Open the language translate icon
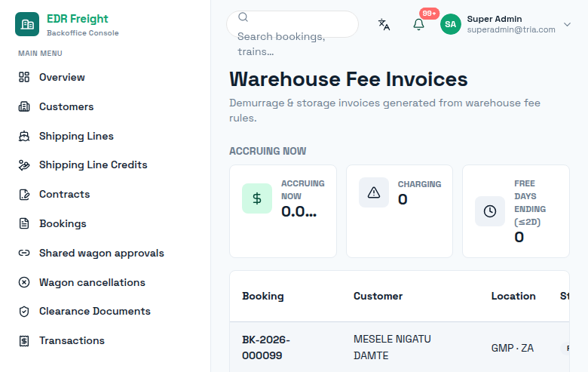Screen dimensions: 588x372 tap(384, 24)
